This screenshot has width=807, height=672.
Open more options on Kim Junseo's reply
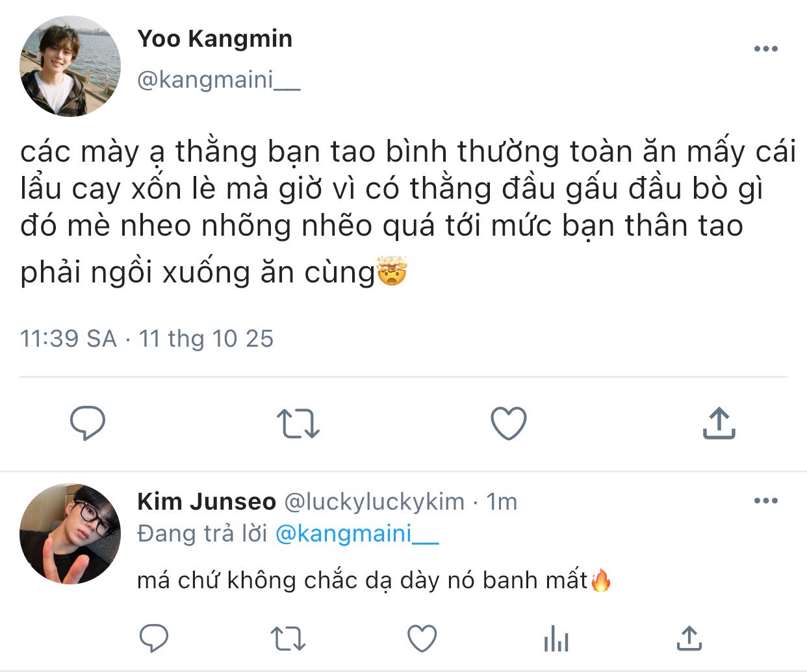point(765,501)
